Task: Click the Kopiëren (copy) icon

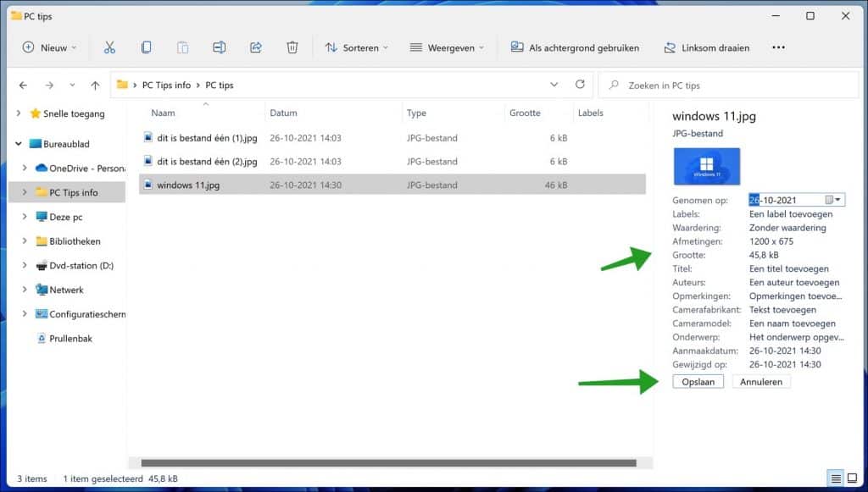Action: pos(144,47)
